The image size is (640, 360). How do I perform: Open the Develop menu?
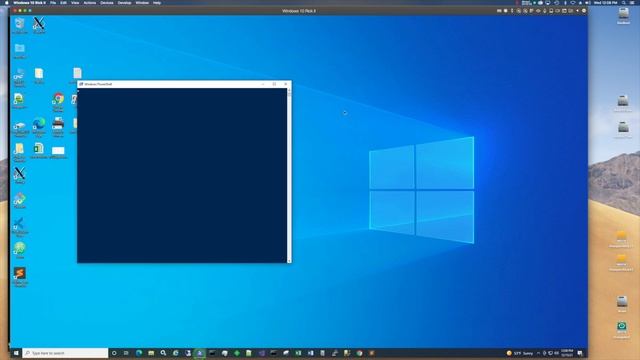(x=124, y=2)
